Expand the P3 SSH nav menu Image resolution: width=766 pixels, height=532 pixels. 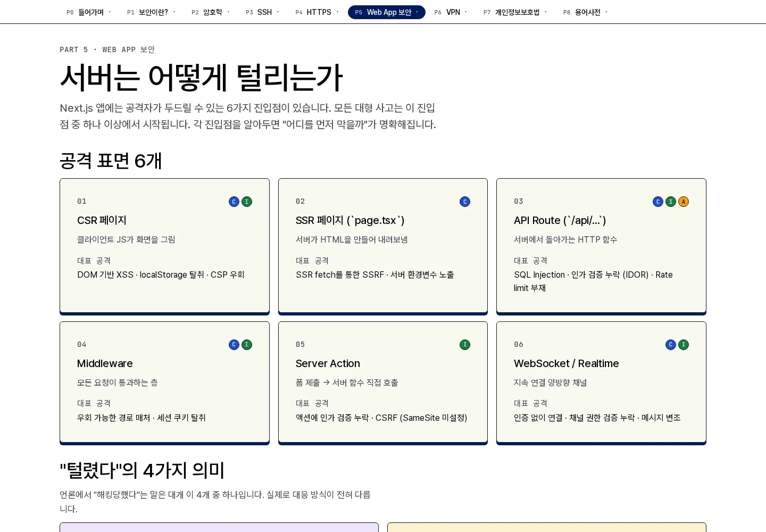point(262,12)
